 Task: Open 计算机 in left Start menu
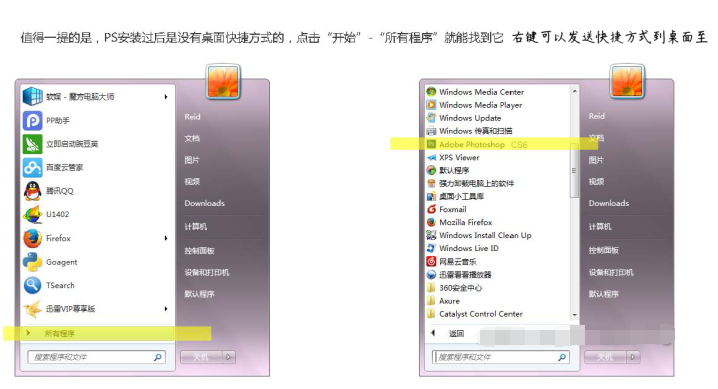pyautogui.click(x=196, y=227)
